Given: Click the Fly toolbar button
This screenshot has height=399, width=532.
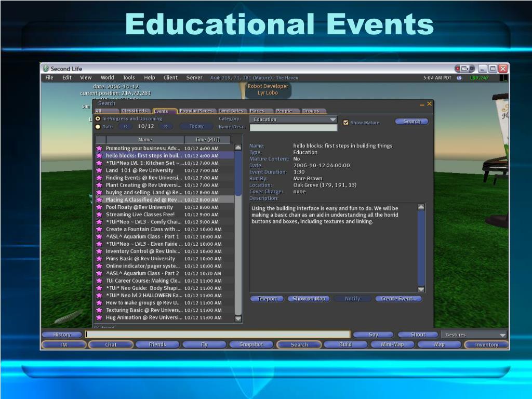Looking at the screenshot, I should (204, 344).
